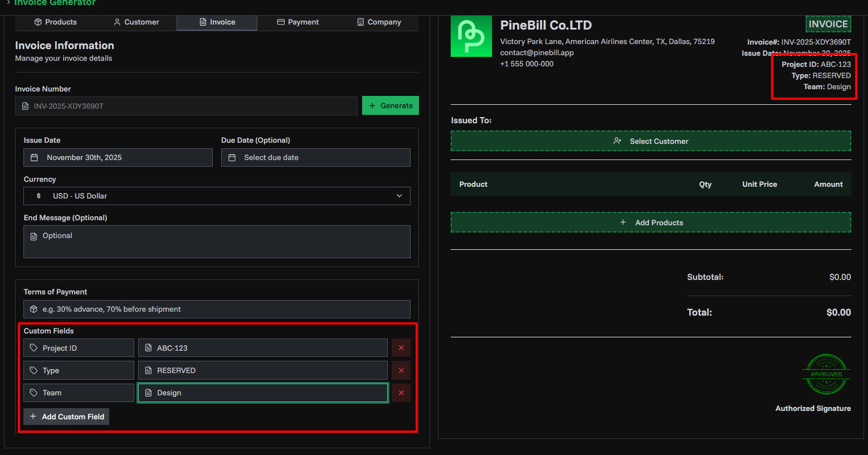Screen dimensions: 868x455
Task: Focus the Terms of Payment field
Action: [x=217, y=309]
